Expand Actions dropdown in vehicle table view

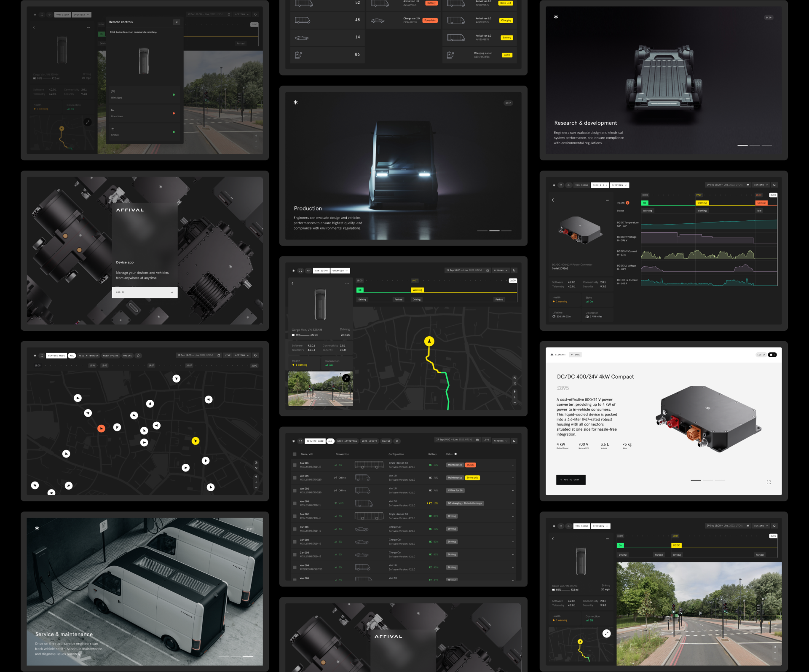[x=501, y=441]
